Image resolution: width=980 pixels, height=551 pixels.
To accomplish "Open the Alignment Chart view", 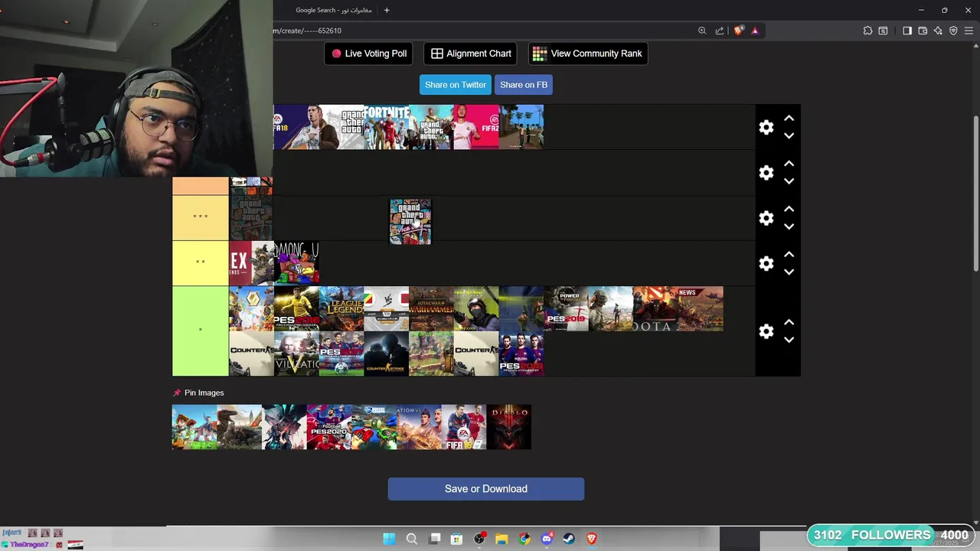I will pos(470,54).
